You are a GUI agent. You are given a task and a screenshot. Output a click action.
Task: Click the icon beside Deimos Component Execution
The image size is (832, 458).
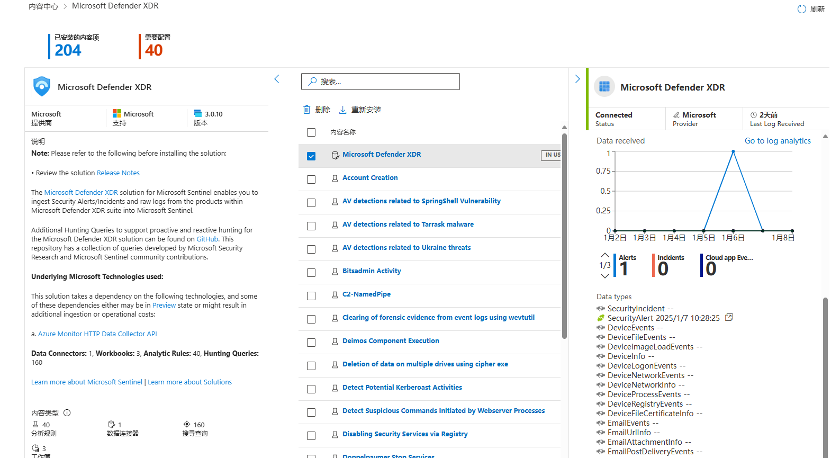click(335, 341)
